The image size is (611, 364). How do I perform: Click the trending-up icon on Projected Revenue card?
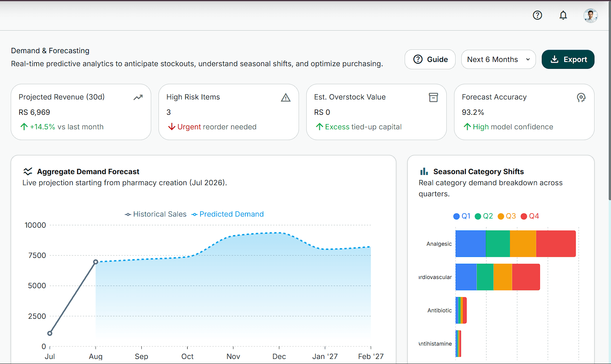138,98
